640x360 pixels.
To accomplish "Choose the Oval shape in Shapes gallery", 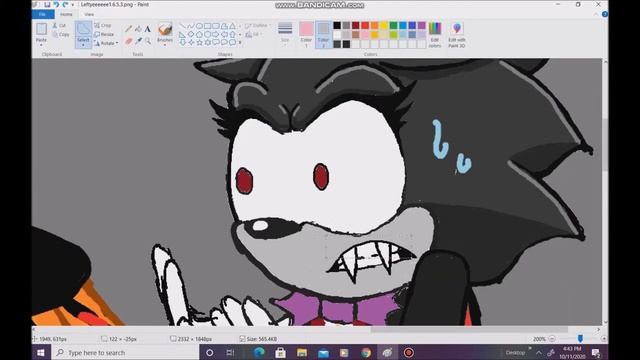I will (199, 26).
